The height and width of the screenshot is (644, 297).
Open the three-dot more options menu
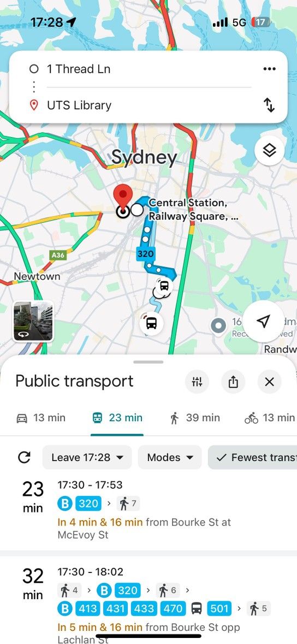pyautogui.click(x=269, y=69)
